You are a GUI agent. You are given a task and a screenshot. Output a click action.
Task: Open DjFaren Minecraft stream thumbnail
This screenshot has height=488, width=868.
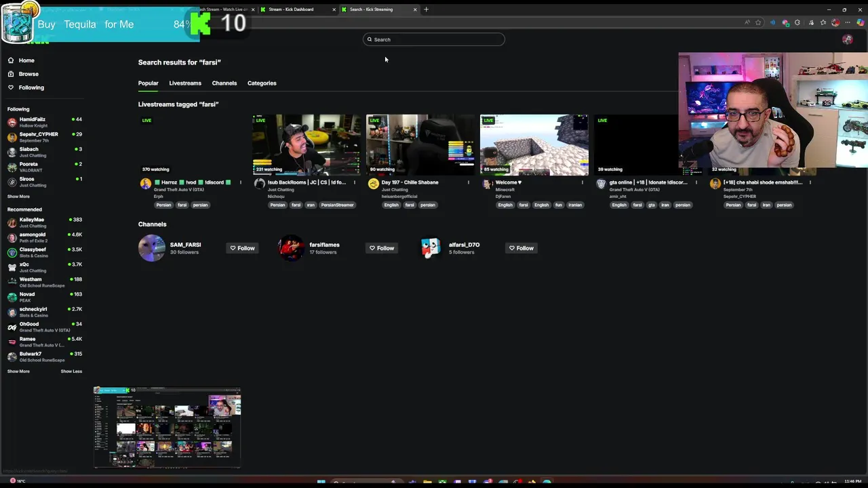click(534, 145)
